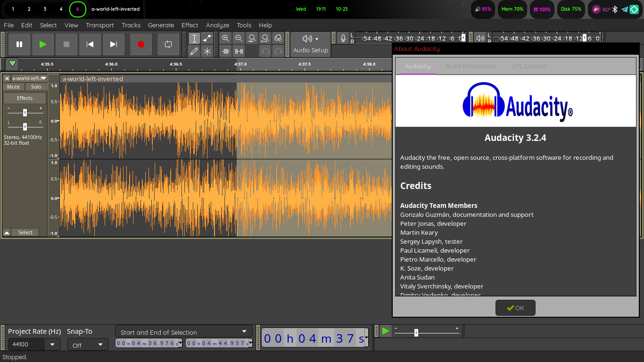Open the Audio Setup dropdown
This screenshot has width=644, height=362.
311,44
